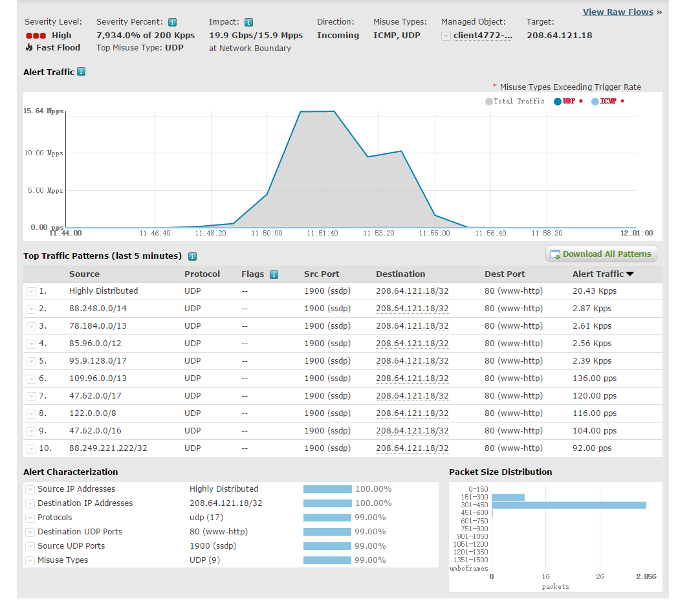Expand row 8 pattern menu for 122.0.0.0/8

point(31,413)
